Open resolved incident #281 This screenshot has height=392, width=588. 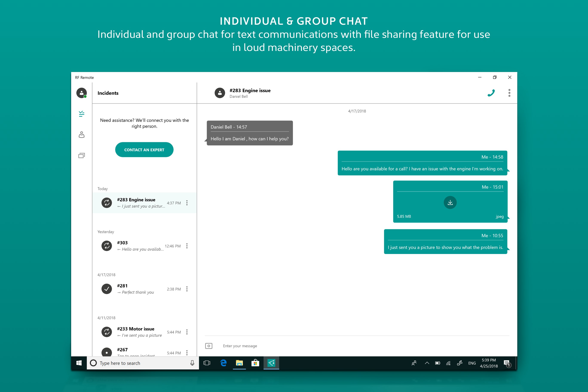[140, 289]
